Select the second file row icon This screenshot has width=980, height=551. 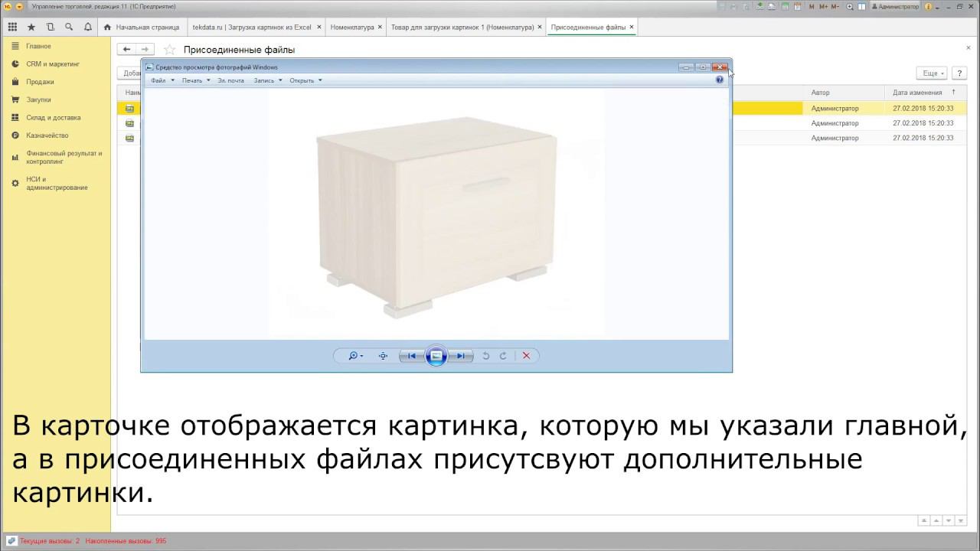[129, 123]
